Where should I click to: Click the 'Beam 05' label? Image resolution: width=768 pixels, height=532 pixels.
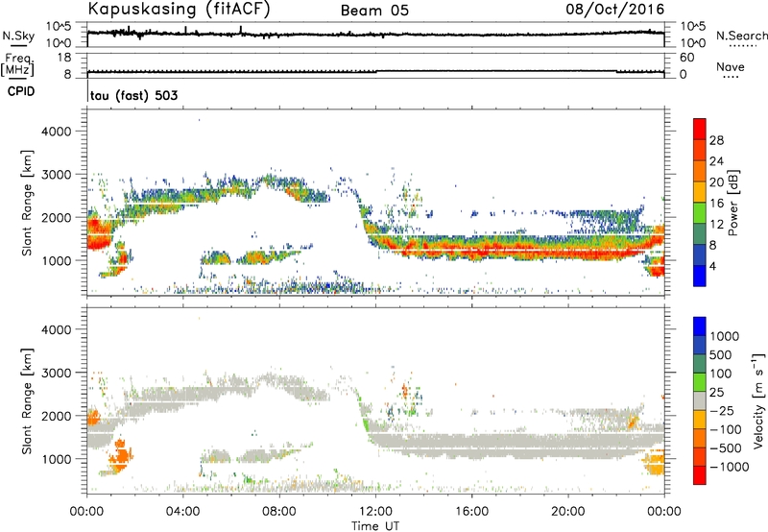tap(374, 11)
